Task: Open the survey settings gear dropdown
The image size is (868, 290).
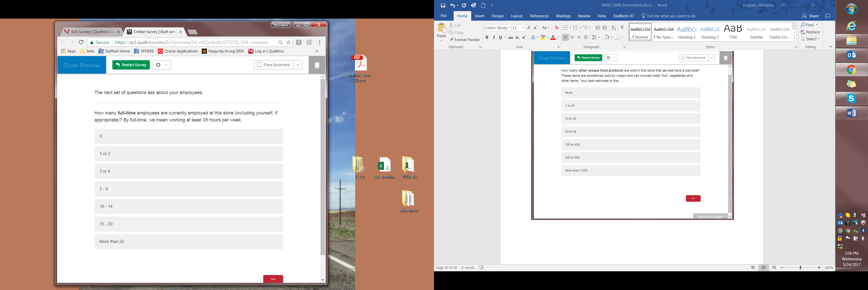Action: (x=162, y=65)
